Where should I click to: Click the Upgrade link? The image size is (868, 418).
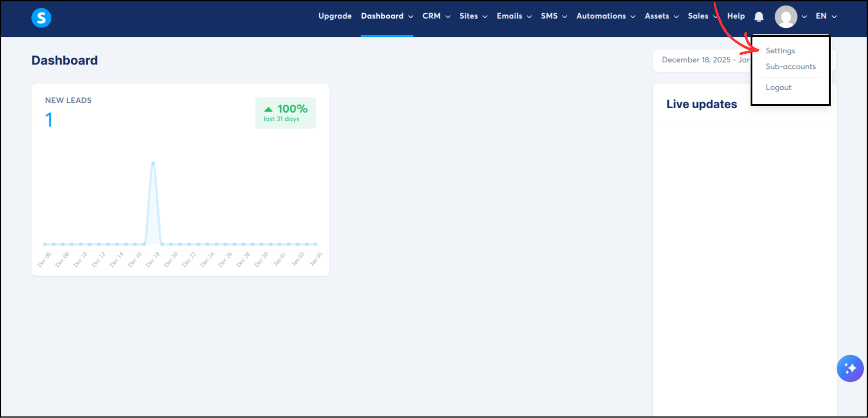click(334, 16)
